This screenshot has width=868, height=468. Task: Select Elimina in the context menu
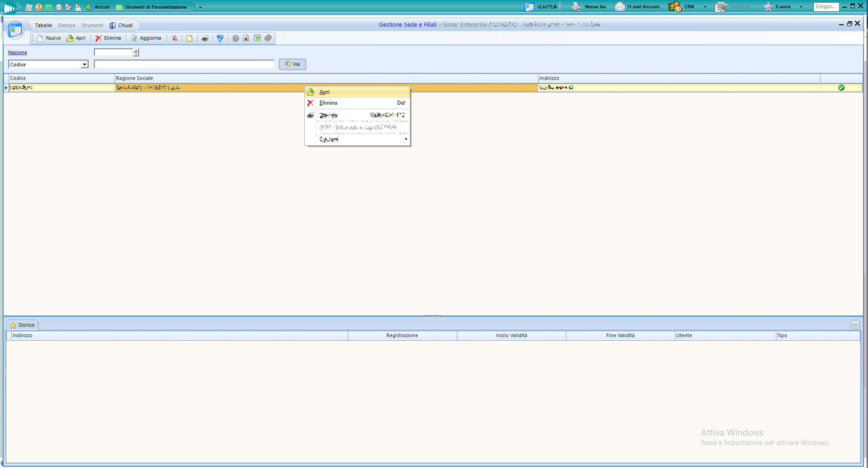coord(328,103)
